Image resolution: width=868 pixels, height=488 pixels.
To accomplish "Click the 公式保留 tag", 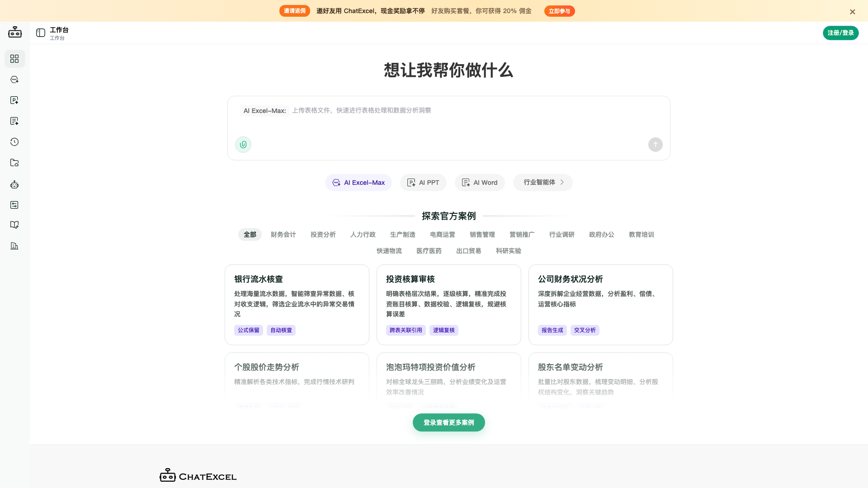I will pyautogui.click(x=249, y=330).
